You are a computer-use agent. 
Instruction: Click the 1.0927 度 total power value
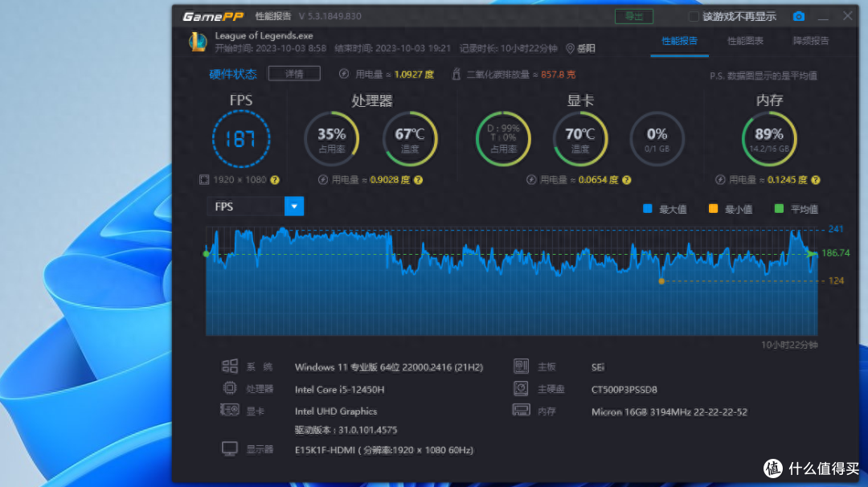(414, 74)
